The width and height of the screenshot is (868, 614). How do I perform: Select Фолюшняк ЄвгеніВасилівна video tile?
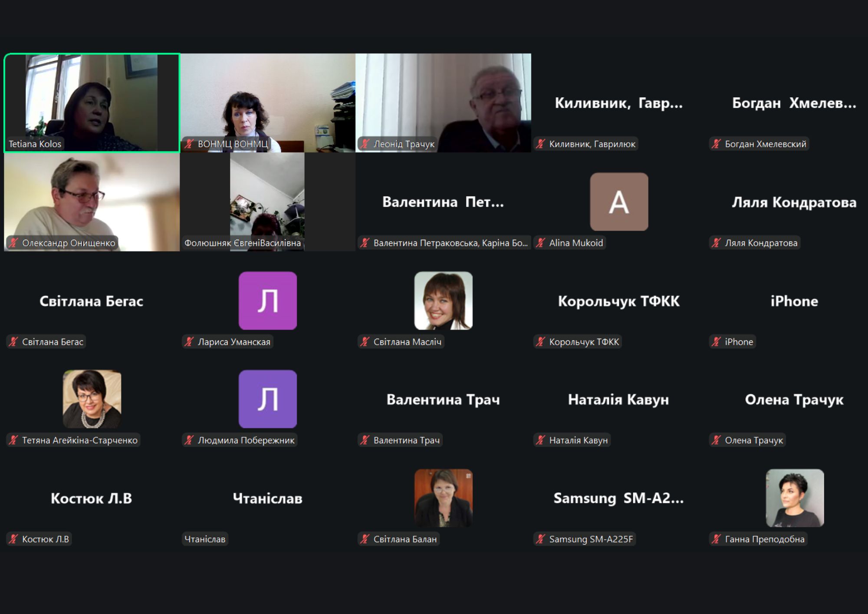(267, 201)
